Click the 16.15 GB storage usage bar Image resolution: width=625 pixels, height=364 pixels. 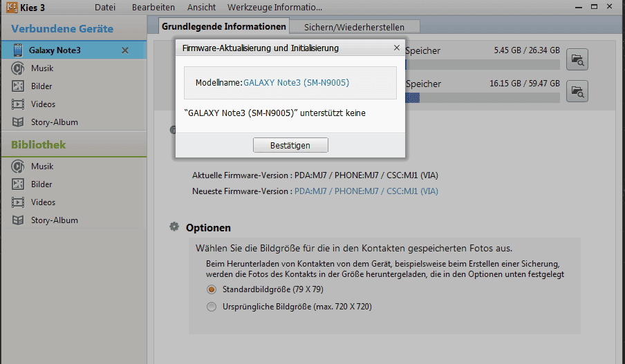pos(483,97)
